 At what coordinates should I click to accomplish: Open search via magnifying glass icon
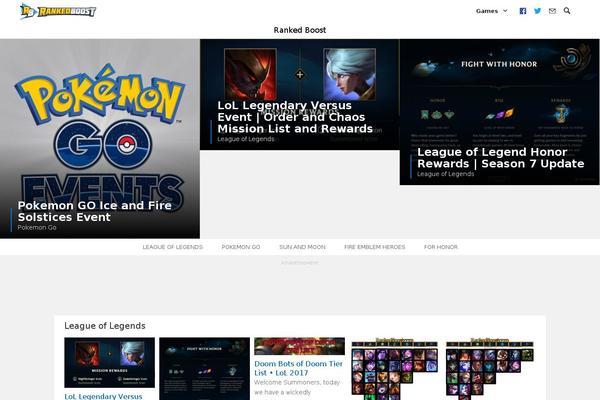coord(567,11)
